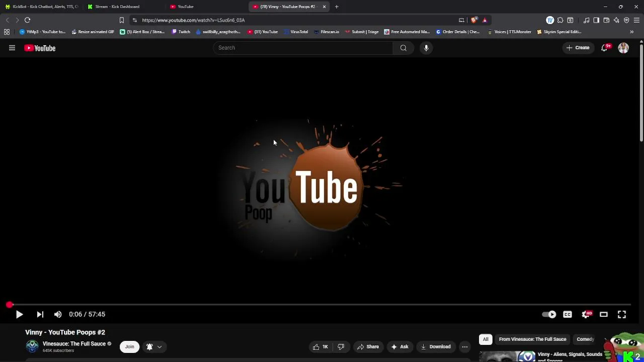644x362 pixels.
Task: Search with your voice microphone icon
Action: pyautogui.click(x=426, y=48)
